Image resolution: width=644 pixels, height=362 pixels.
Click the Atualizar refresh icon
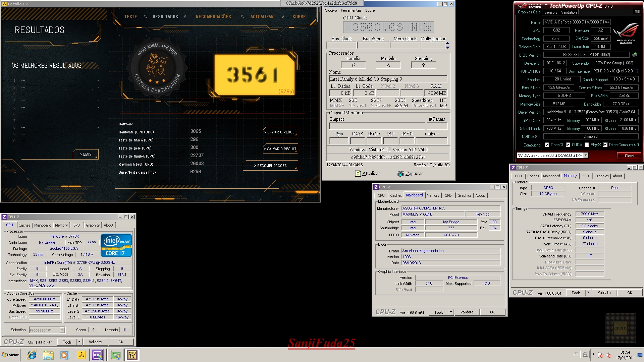tap(358, 173)
